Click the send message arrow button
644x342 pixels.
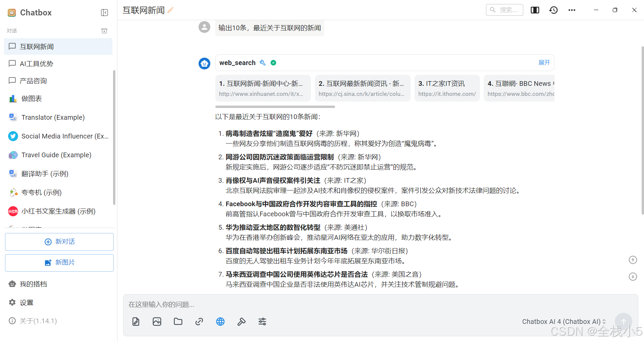click(624, 322)
